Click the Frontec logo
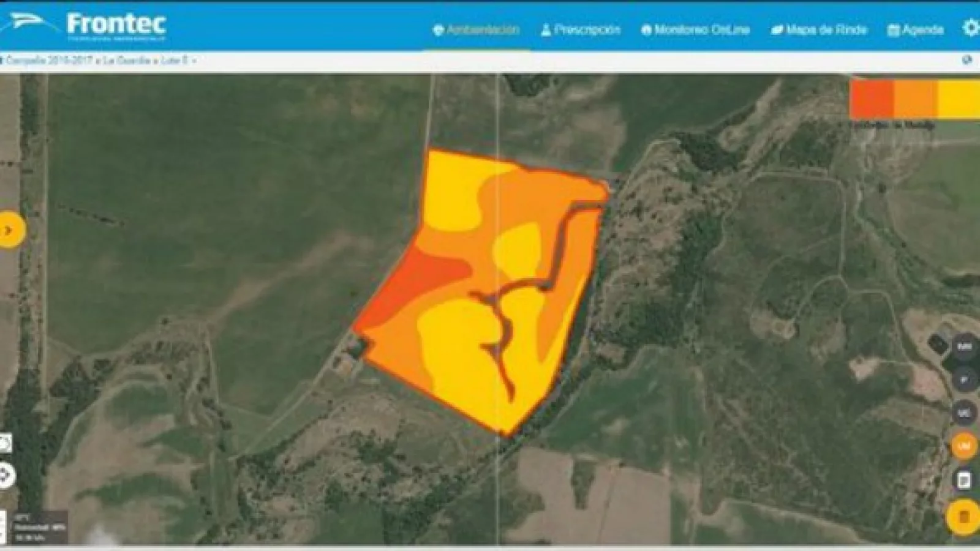Screen dimensions: 980x551 tap(86, 25)
